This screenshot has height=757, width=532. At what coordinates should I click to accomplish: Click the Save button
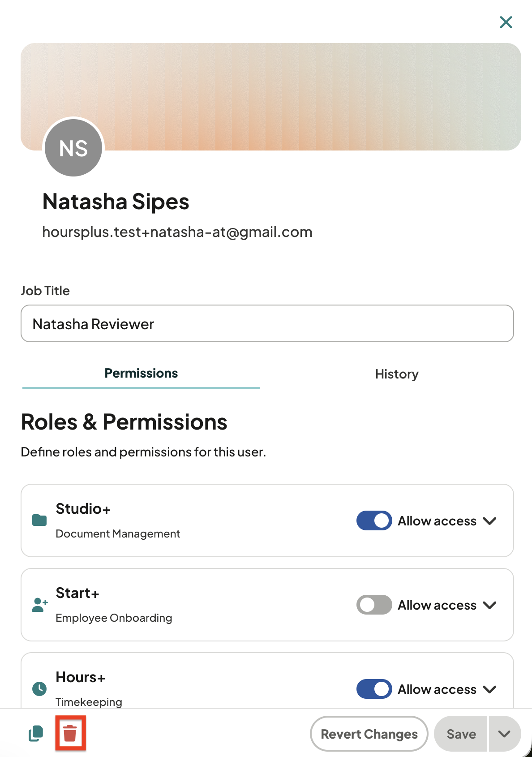pos(461,734)
